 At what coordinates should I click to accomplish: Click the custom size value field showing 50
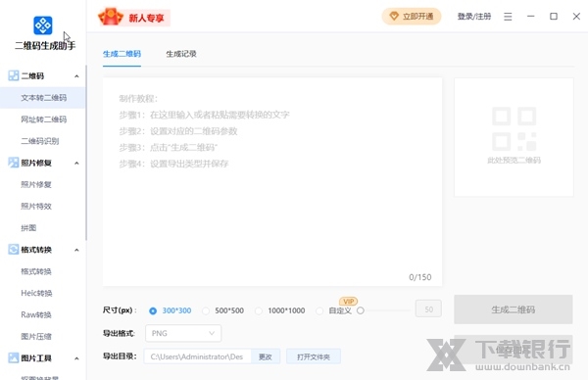coord(428,309)
